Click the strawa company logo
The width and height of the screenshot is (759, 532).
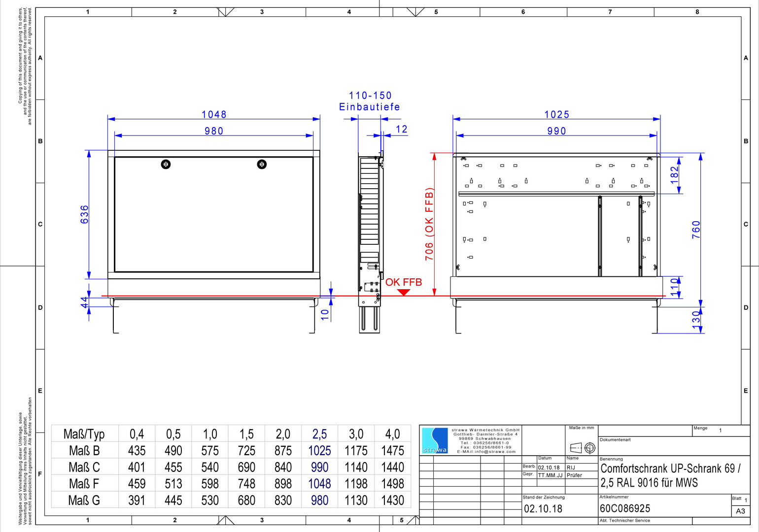point(435,440)
